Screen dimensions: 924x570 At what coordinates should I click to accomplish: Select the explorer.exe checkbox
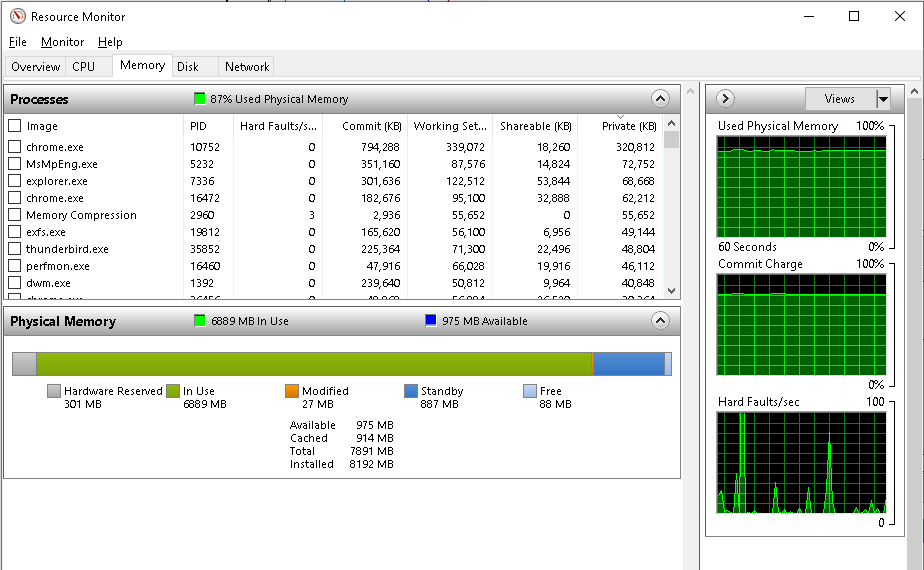tap(14, 181)
